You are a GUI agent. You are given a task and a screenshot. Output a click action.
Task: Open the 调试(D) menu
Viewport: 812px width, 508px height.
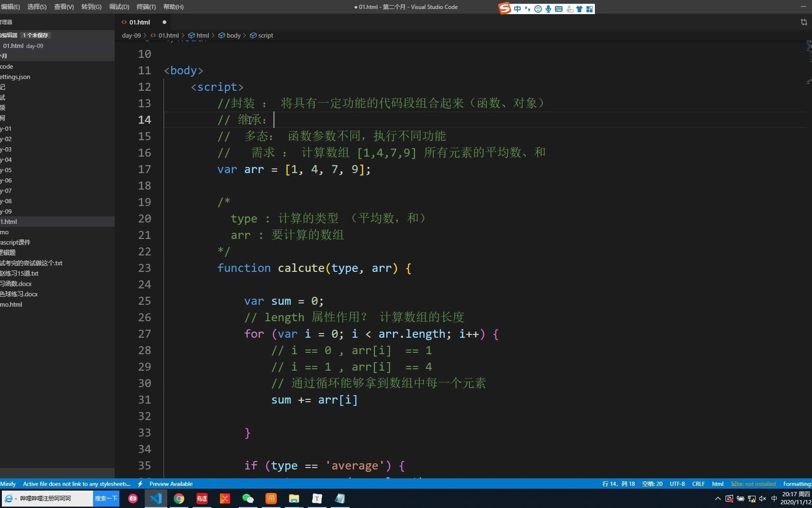point(119,7)
